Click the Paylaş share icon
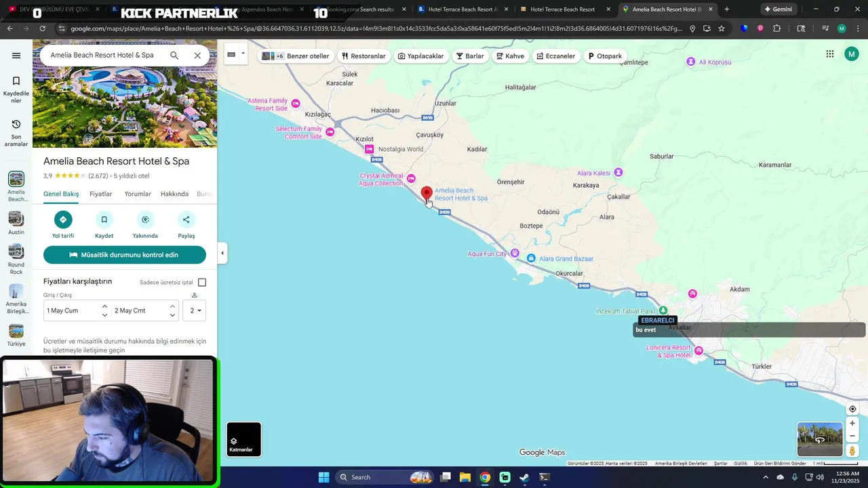The image size is (868, 488). tap(186, 219)
